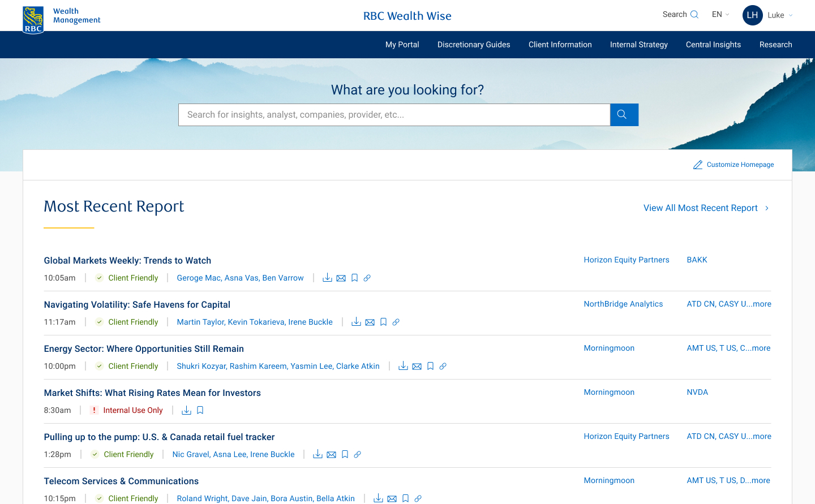The image size is (815, 504).
Task: Click the author Martin Taylor
Action: (x=200, y=322)
